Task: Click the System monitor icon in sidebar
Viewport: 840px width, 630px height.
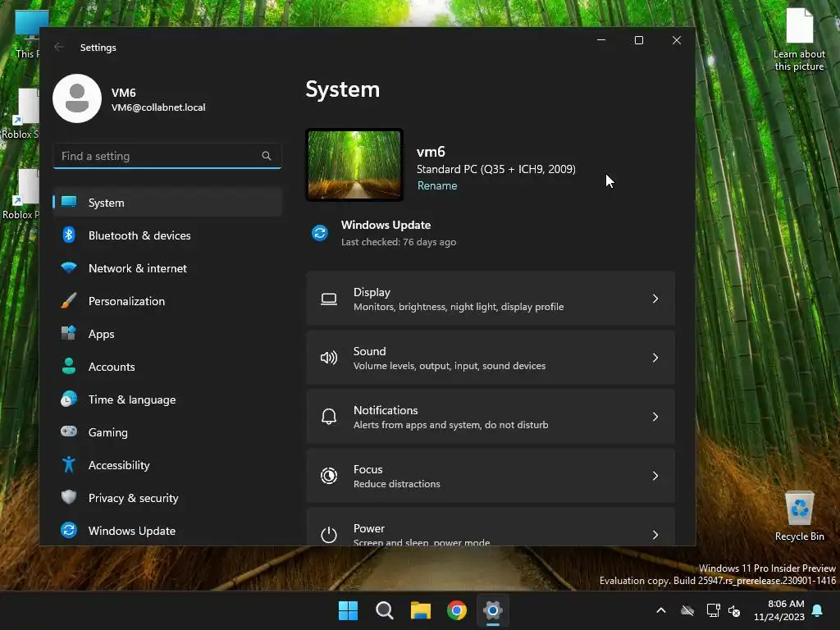Action: click(x=69, y=202)
